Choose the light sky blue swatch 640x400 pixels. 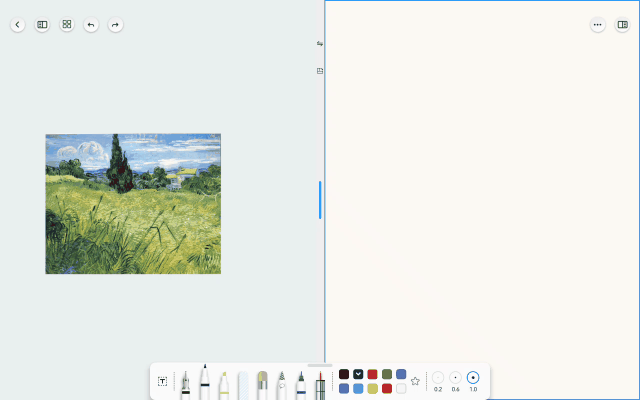click(358, 389)
